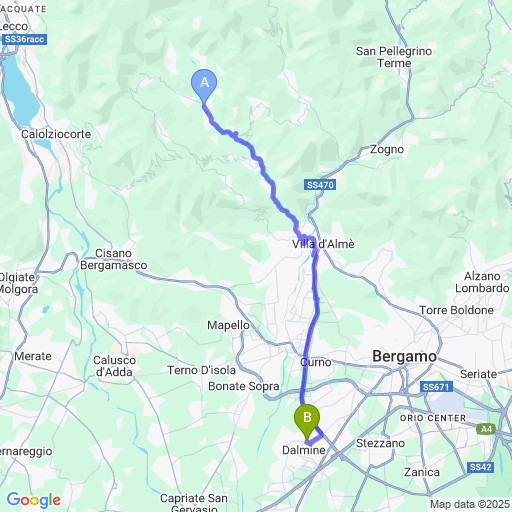Click the Calolziocorte label
The height and width of the screenshot is (512, 512).
point(56,134)
